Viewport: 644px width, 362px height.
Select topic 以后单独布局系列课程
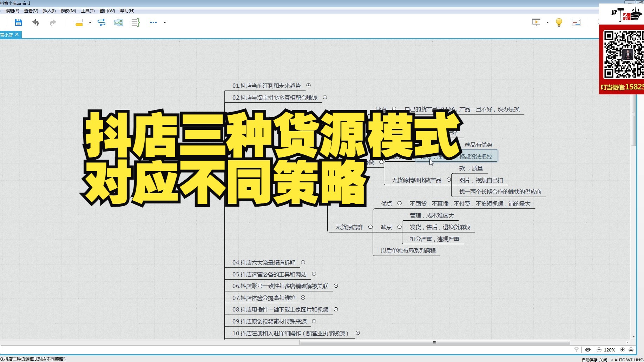(x=408, y=251)
